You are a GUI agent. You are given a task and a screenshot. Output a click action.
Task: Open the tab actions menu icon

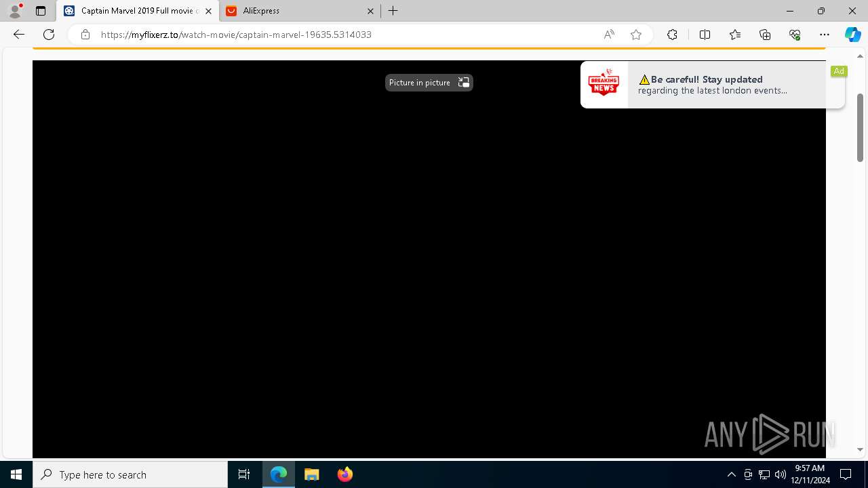point(41,11)
